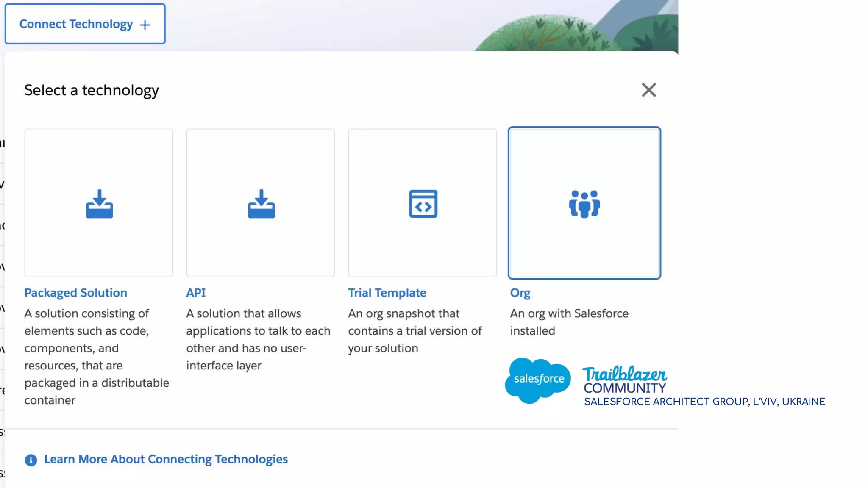This screenshot has height=488, width=868.
Task: Click the Trailblazer Community logo
Action: click(625, 380)
